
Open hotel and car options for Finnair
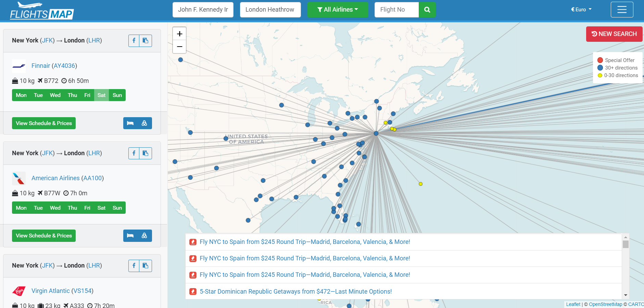click(137, 123)
